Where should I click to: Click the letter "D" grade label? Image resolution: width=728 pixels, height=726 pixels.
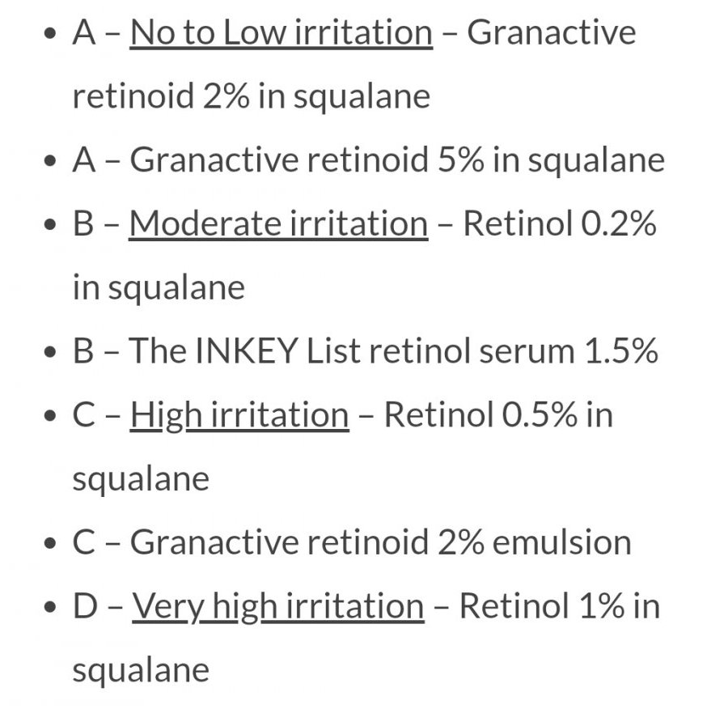pos(85,606)
